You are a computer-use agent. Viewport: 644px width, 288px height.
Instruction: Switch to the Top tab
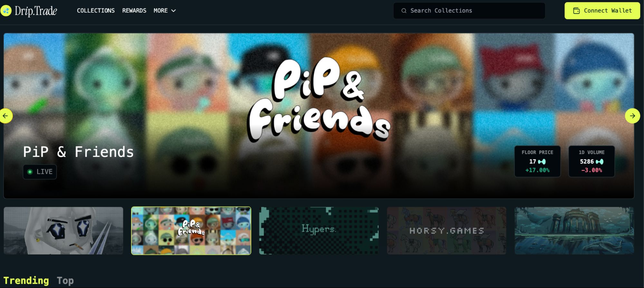pyautogui.click(x=65, y=281)
